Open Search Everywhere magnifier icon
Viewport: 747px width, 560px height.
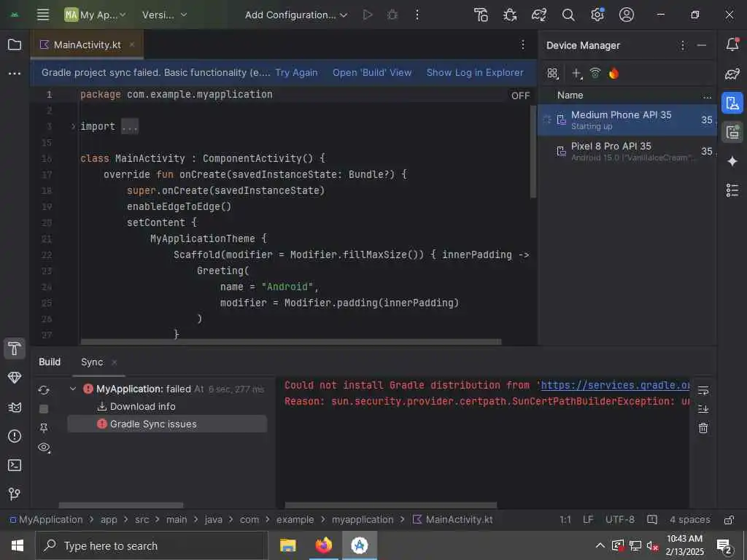point(568,15)
